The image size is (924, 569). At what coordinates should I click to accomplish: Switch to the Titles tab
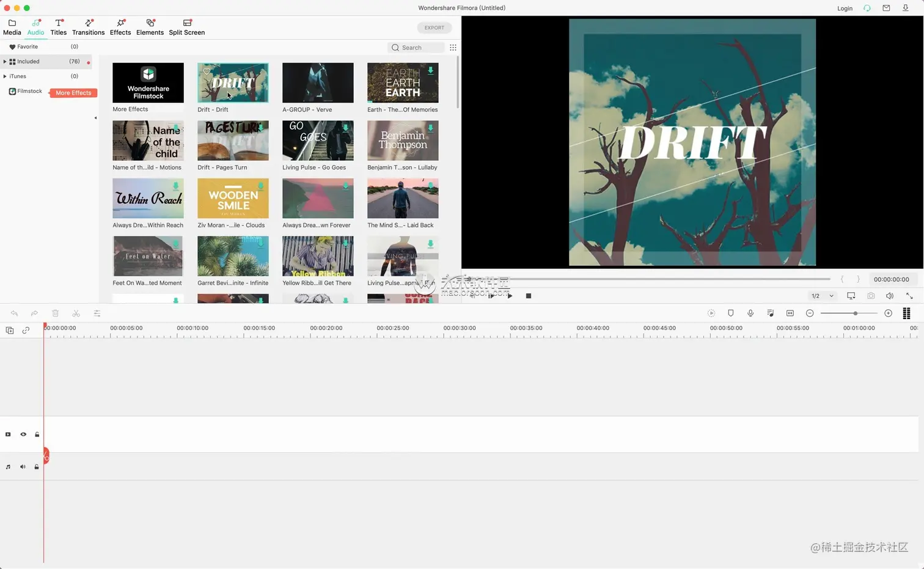(59, 27)
